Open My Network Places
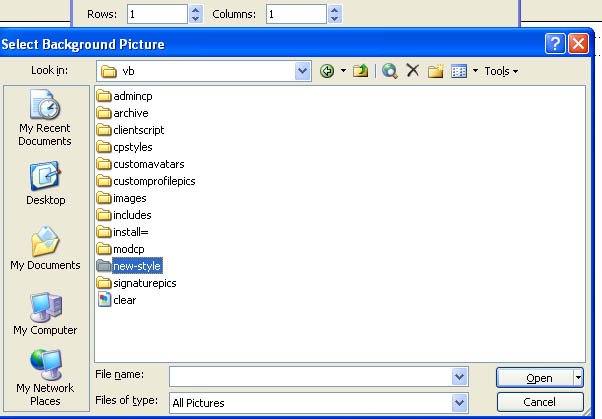 (x=45, y=378)
